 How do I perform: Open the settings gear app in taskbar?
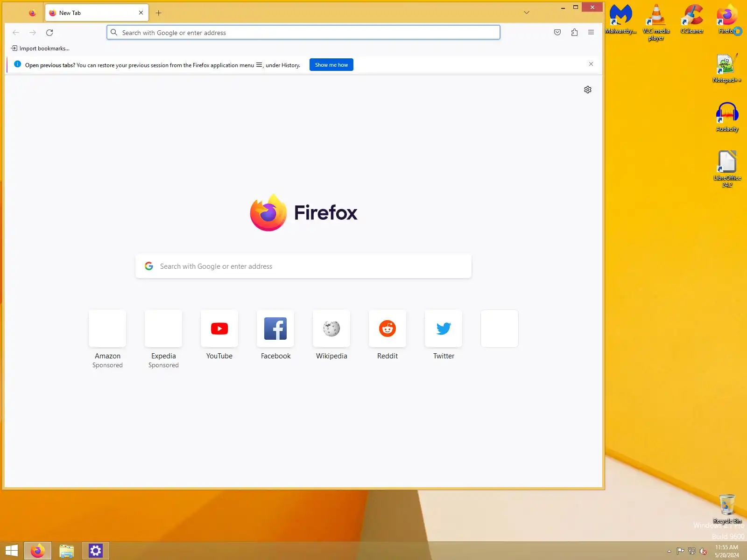click(x=96, y=551)
